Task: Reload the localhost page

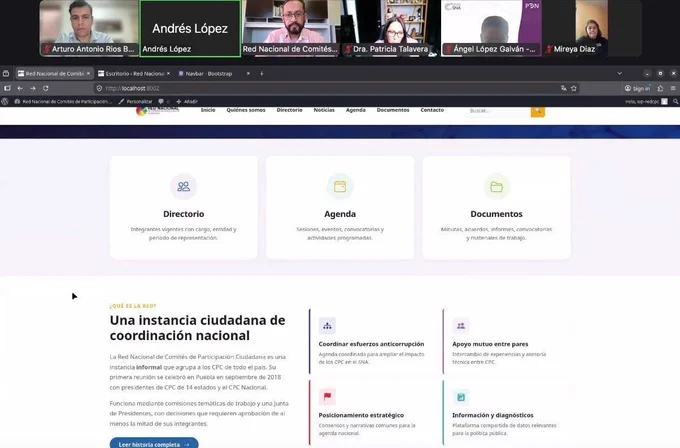Action: [46, 88]
